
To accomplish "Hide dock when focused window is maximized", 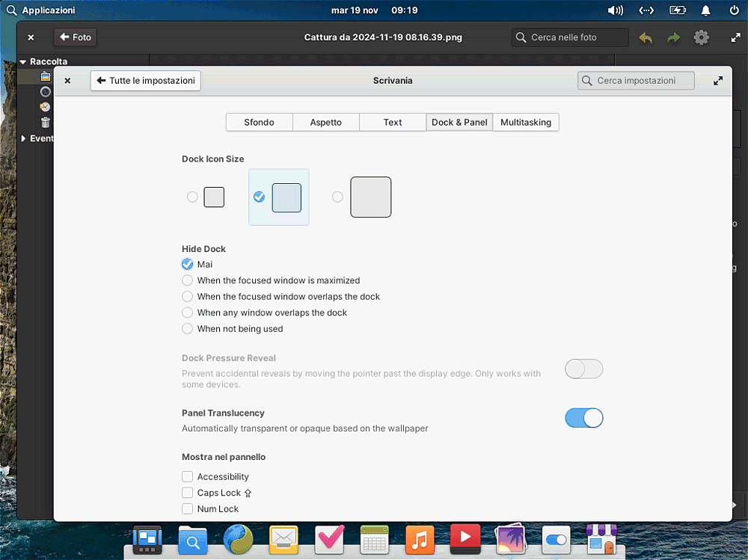I will click(271, 280).
